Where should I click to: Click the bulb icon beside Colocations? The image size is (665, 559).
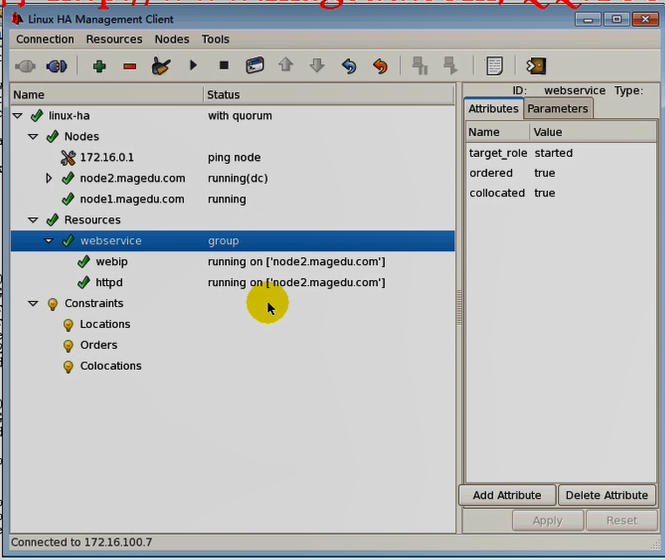coord(68,366)
